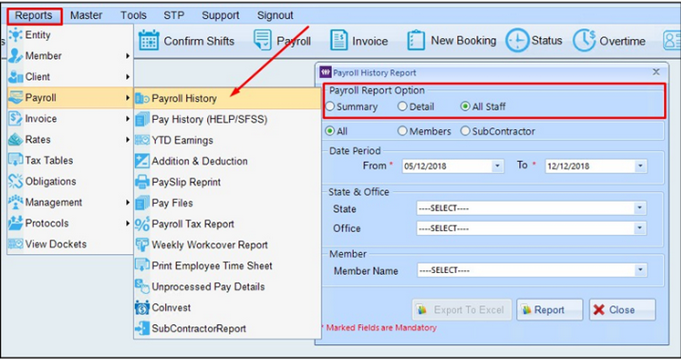The width and height of the screenshot is (682, 360).
Task: Open the Master menu
Action: coord(86,15)
